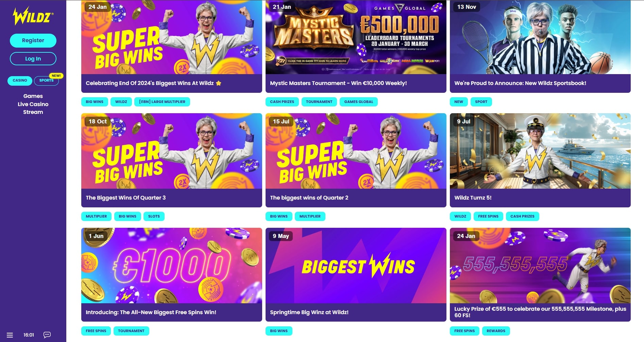Screen dimensions: 644x342
Task: Click the Wildz lightning logo
Action: [33, 16]
